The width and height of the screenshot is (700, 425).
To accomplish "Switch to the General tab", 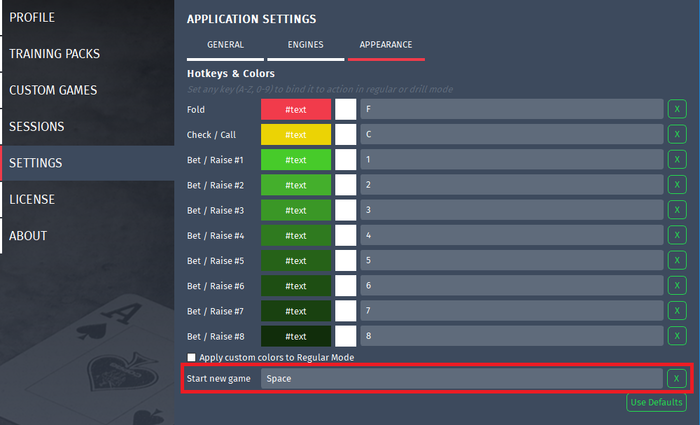I will click(x=225, y=46).
